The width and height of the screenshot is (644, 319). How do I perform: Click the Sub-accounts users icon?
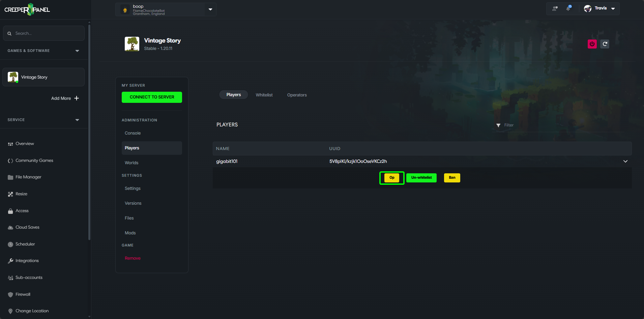pyautogui.click(x=10, y=278)
